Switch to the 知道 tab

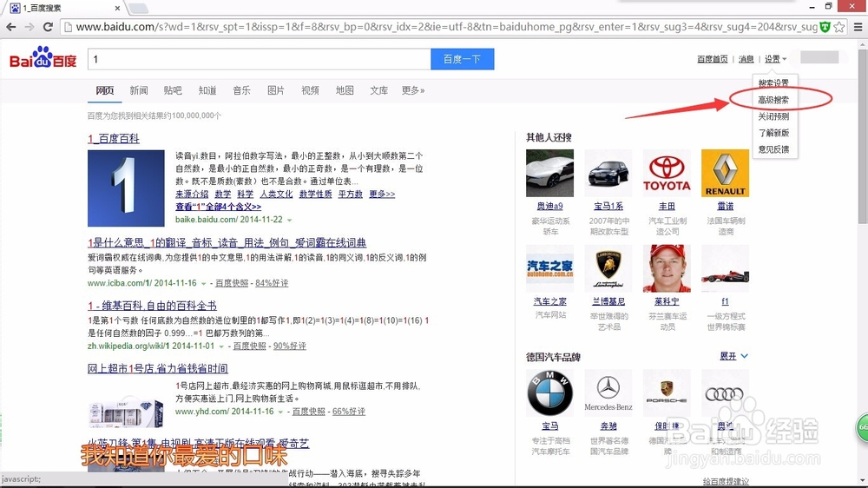pos(207,90)
